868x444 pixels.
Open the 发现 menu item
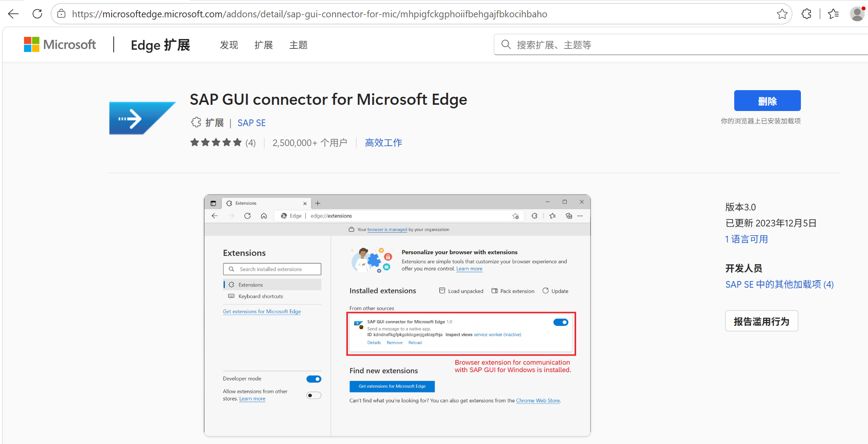pyautogui.click(x=229, y=45)
